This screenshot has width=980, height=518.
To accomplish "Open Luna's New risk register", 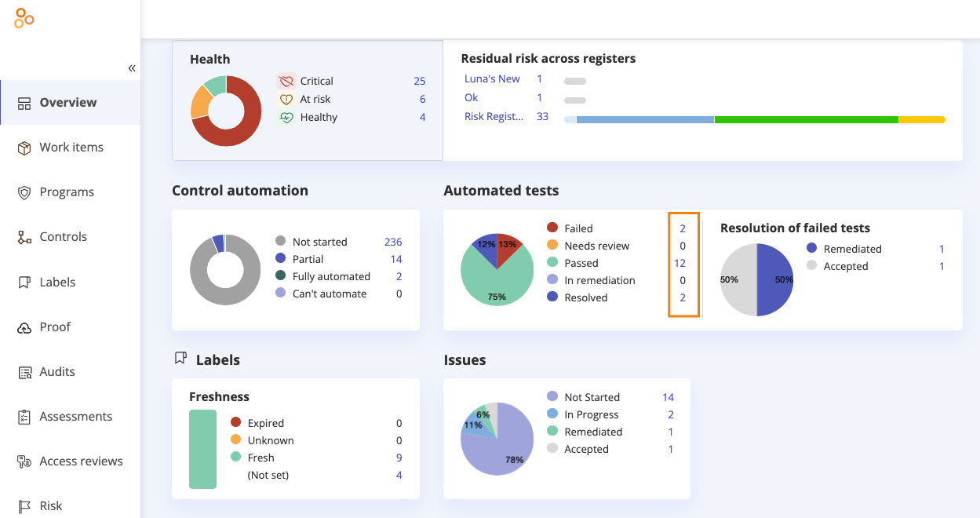I will [x=492, y=78].
